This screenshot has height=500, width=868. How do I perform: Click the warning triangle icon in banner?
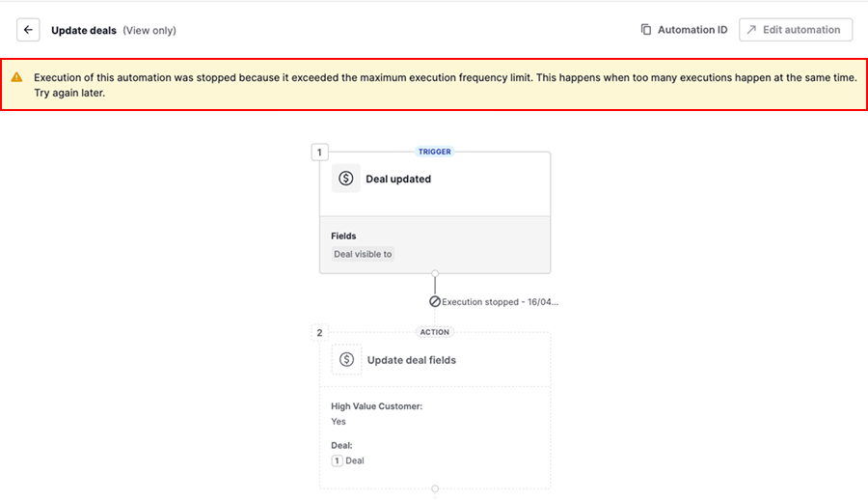click(x=17, y=77)
